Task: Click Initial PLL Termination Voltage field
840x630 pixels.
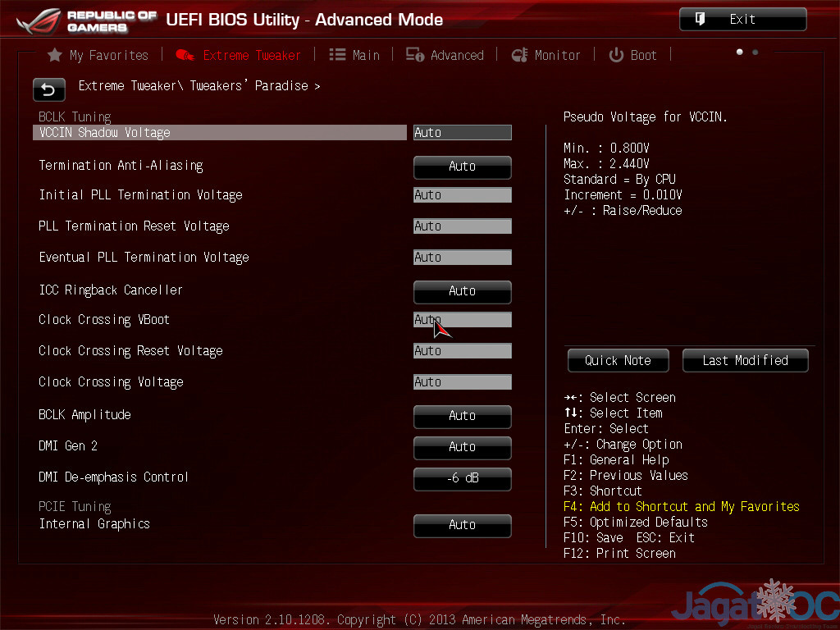Action: click(463, 195)
